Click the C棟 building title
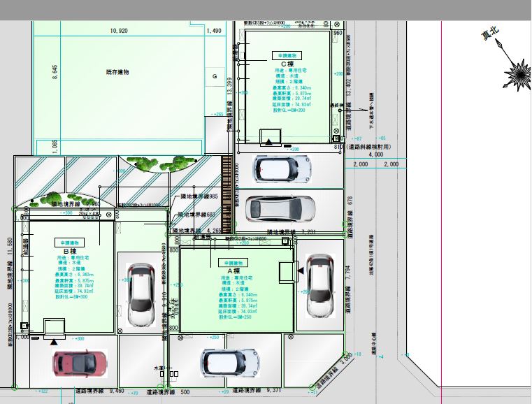This screenshot has width=532, height=404. pos(287,64)
